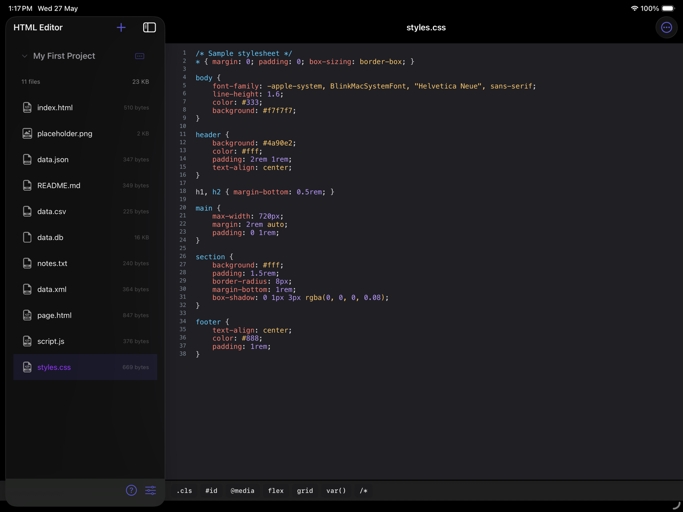683x512 pixels.
Task: Click the box-shadow rgba line
Action: (x=300, y=298)
